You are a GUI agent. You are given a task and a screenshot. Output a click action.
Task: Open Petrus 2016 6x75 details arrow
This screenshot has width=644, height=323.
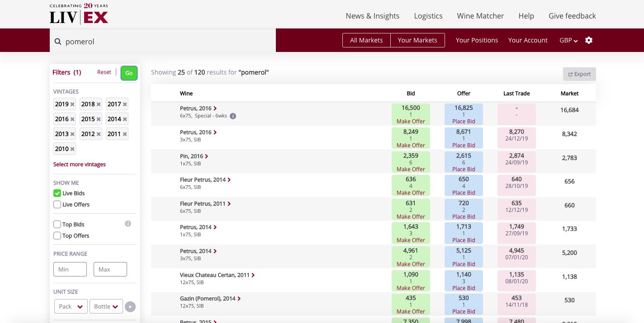point(215,108)
